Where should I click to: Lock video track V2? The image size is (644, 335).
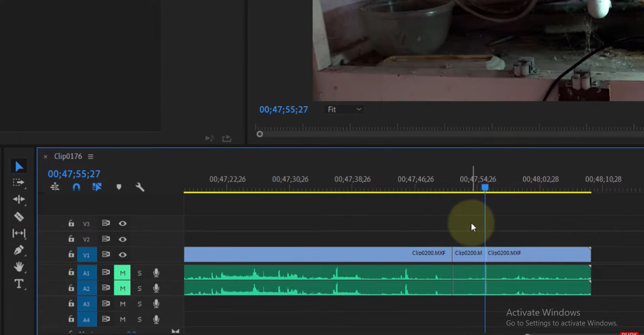(71, 239)
